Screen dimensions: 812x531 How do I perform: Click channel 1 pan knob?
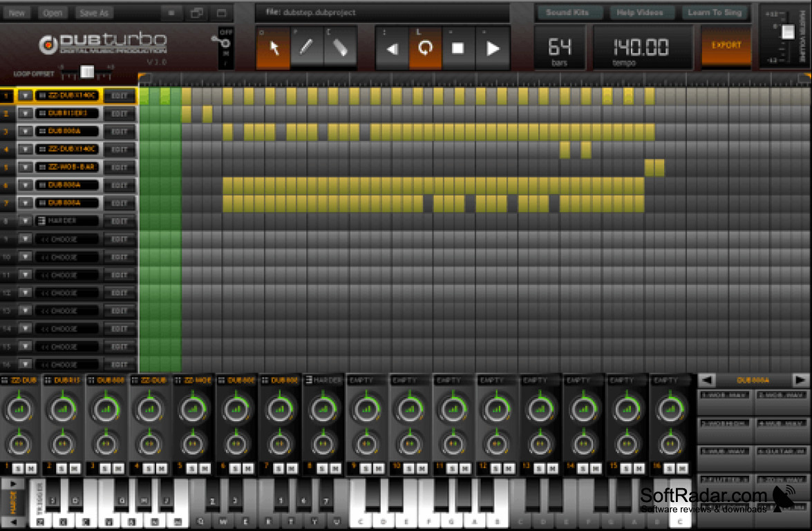tap(19, 443)
